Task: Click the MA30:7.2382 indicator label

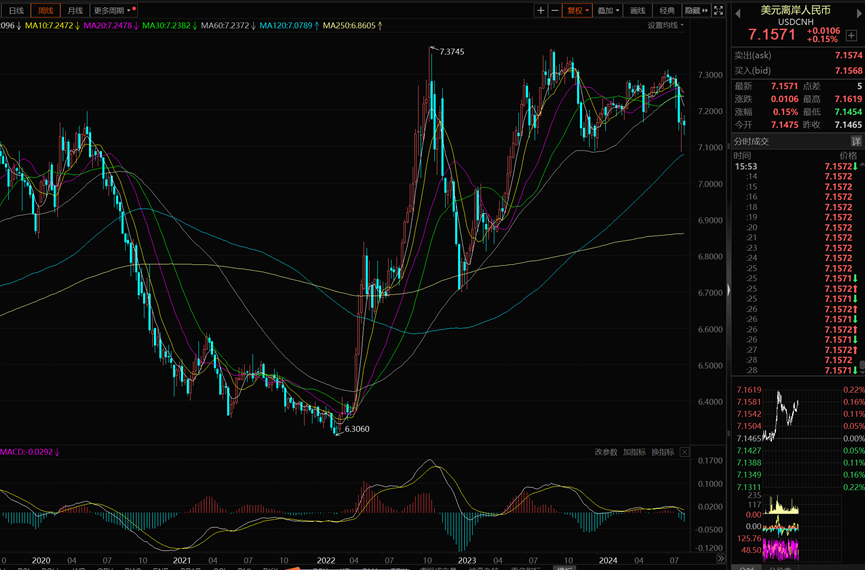Action: click(x=169, y=25)
